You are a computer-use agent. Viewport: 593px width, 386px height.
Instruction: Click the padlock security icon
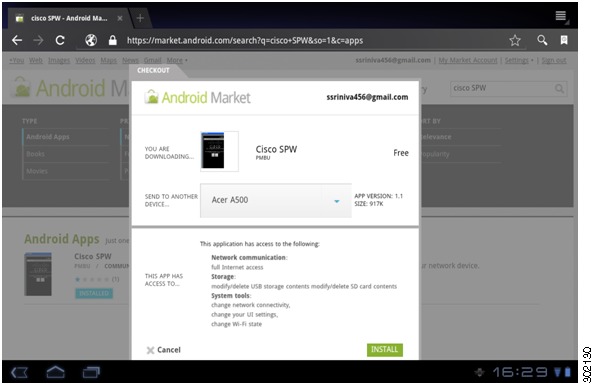(x=112, y=40)
